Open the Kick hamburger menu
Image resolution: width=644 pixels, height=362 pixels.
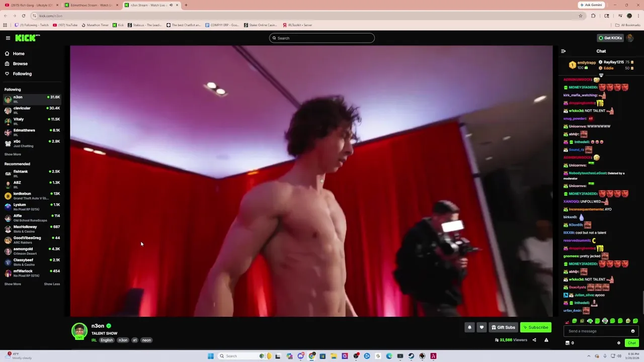tap(8, 38)
